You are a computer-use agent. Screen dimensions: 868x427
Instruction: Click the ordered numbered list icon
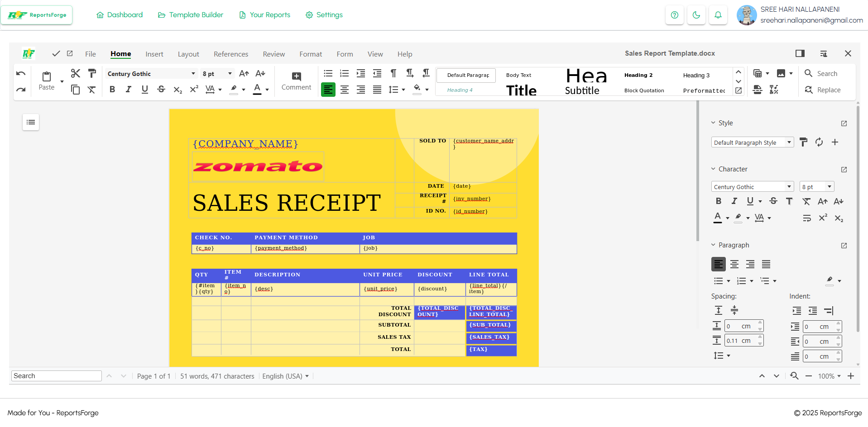click(345, 73)
